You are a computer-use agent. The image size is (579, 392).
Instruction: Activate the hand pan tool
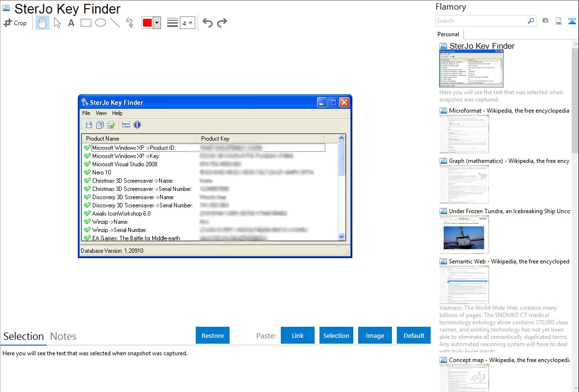tap(43, 23)
